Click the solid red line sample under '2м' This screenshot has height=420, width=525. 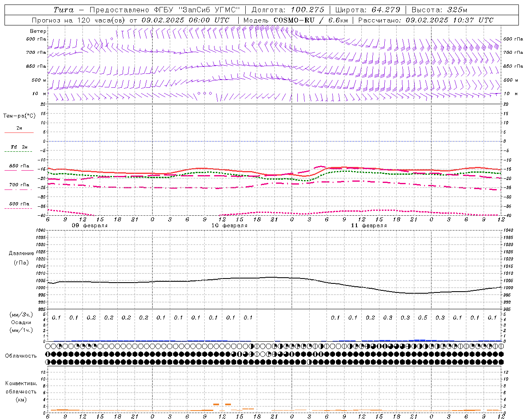pyautogui.click(x=19, y=132)
